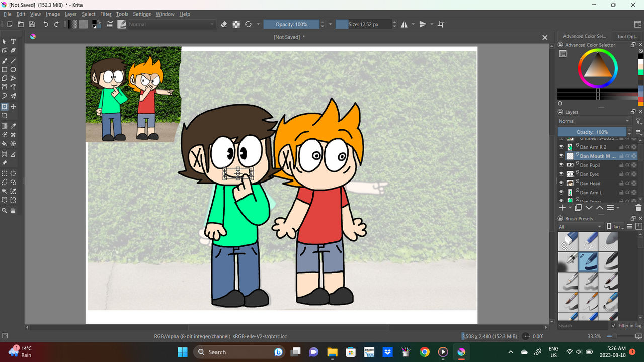Expand the layer properties options arrow

(x=618, y=208)
